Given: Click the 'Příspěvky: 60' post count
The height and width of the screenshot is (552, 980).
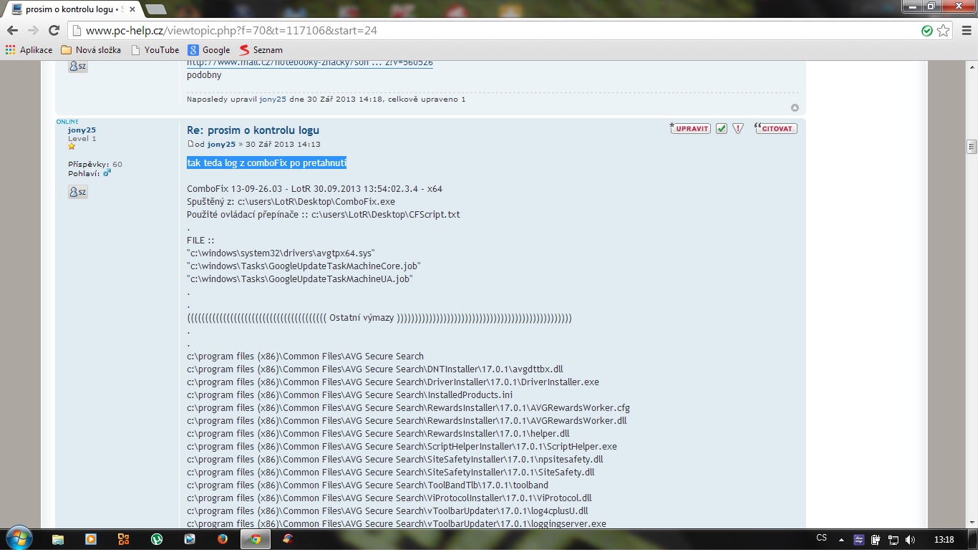Looking at the screenshot, I should [x=95, y=165].
